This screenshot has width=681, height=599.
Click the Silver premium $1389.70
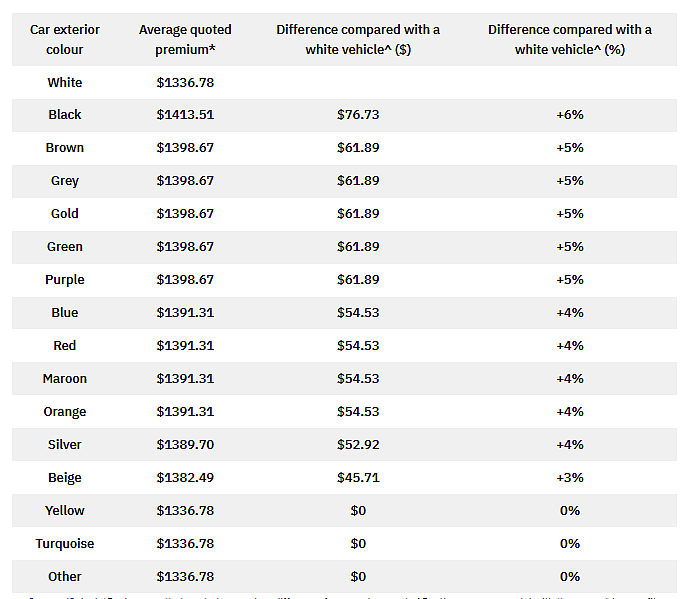click(185, 445)
